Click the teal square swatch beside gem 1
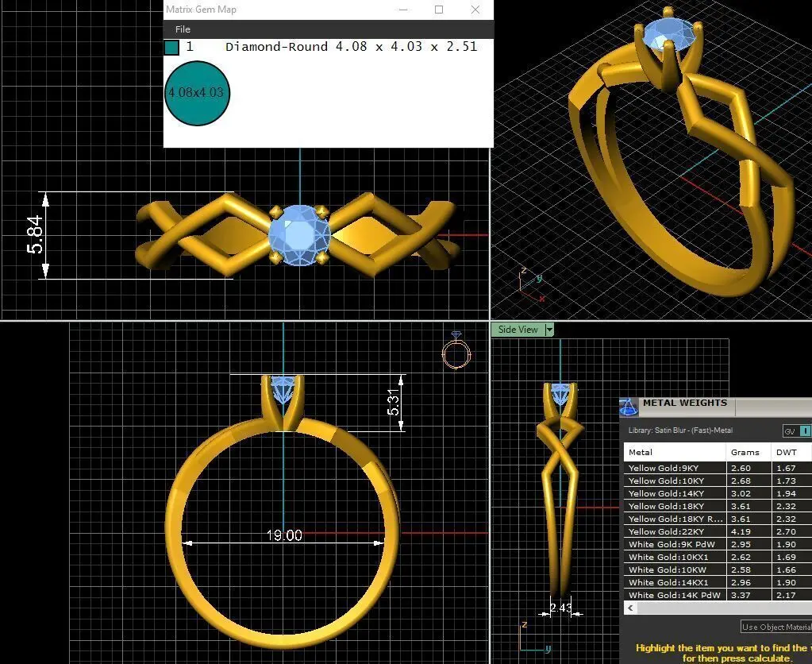This screenshot has width=812, height=664. click(171, 47)
